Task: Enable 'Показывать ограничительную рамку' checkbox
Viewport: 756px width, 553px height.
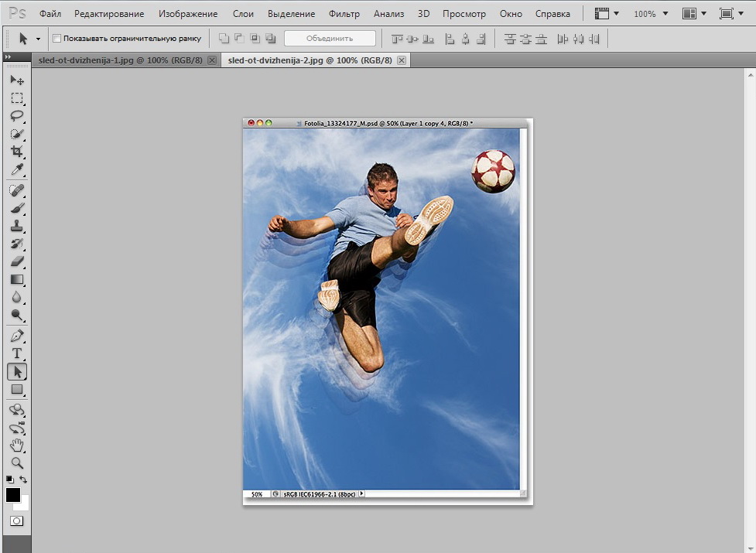Action: [57, 39]
